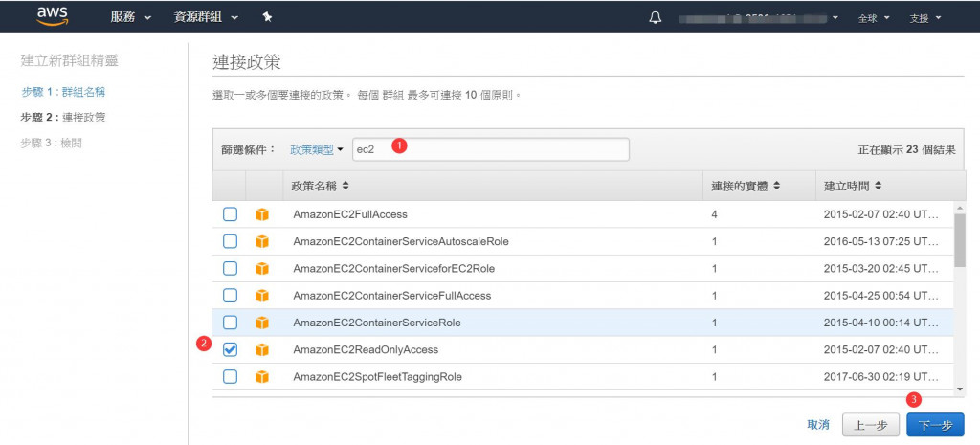Viewport: 980px width, 445px height.
Task: Click the 正在顯示 23 個結果 label
Action: 907,150
